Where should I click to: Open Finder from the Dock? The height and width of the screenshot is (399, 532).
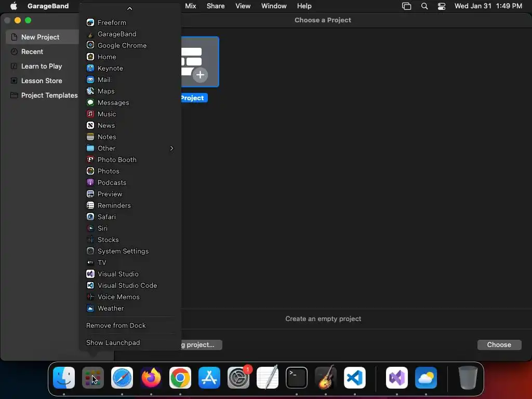tap(64, 378)
